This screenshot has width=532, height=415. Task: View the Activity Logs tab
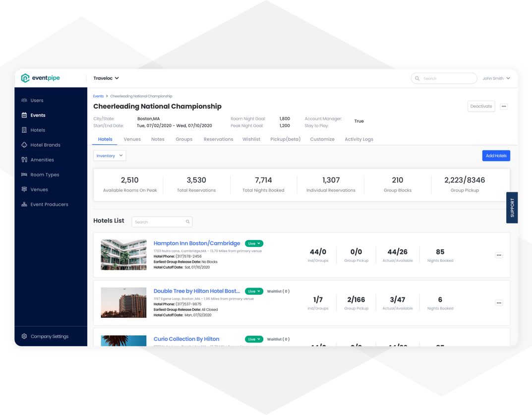[x=359, y=139]
